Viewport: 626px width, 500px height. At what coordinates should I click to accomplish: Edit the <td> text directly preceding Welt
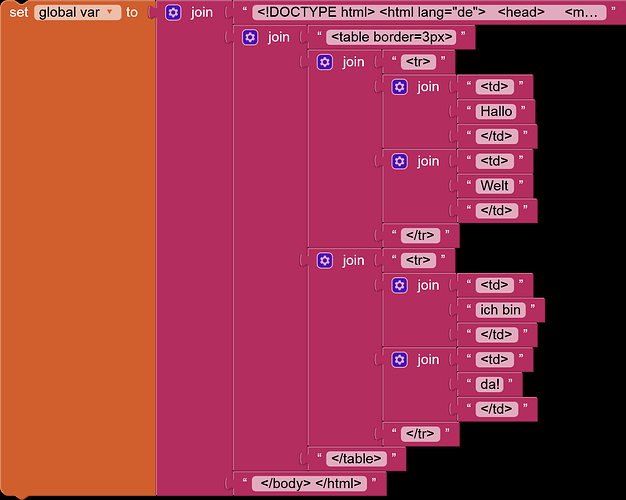click(494, 161)
